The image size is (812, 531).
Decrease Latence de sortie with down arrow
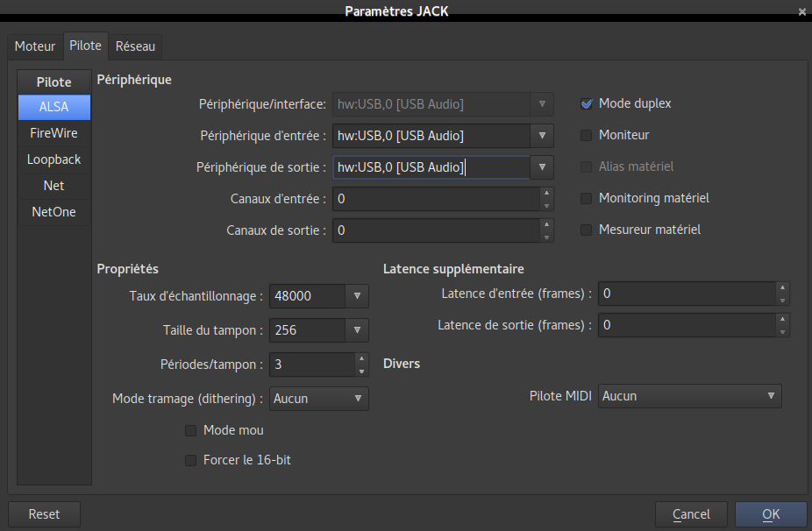782,332
